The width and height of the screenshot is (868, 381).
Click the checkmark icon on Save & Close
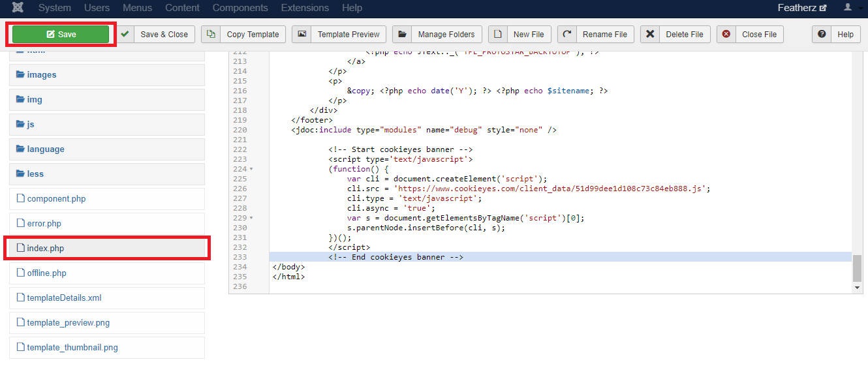point(125,34)
